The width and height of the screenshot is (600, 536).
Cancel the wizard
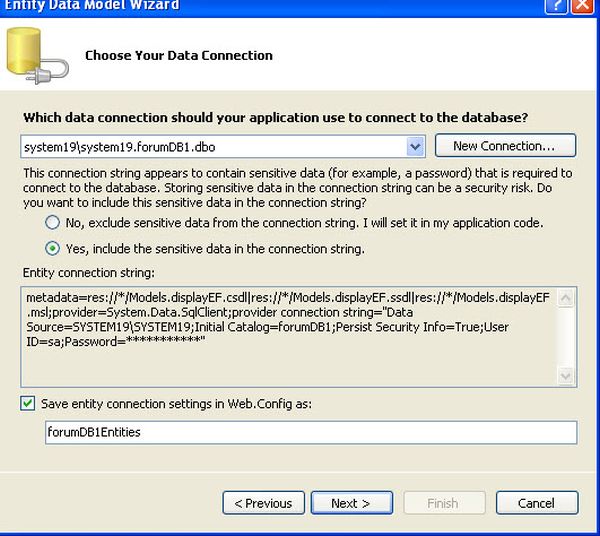click(536, 503)
